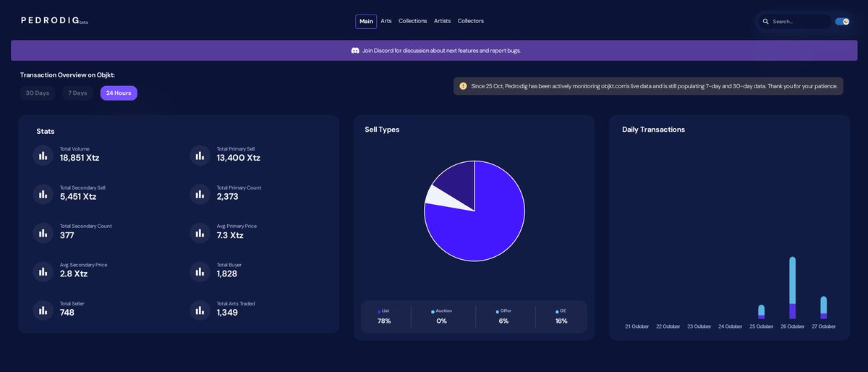Click the 2.8 Xtz value

pyautogui.click(x=74, y=274)
